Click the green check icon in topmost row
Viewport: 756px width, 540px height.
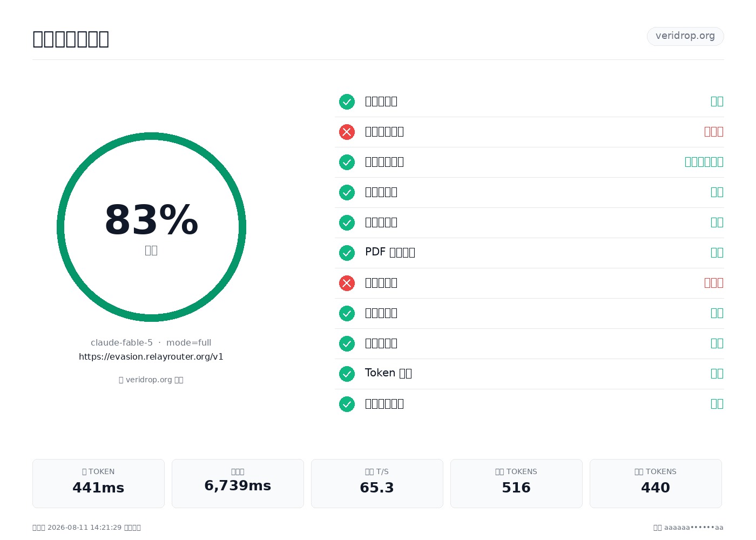coord(347,102)
